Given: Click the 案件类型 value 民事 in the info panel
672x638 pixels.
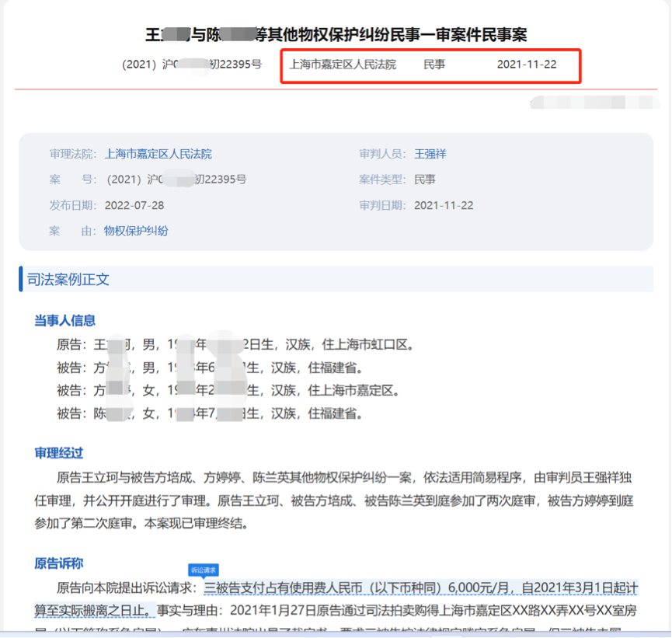Looking at the screenshot, I should click(425, 180).
